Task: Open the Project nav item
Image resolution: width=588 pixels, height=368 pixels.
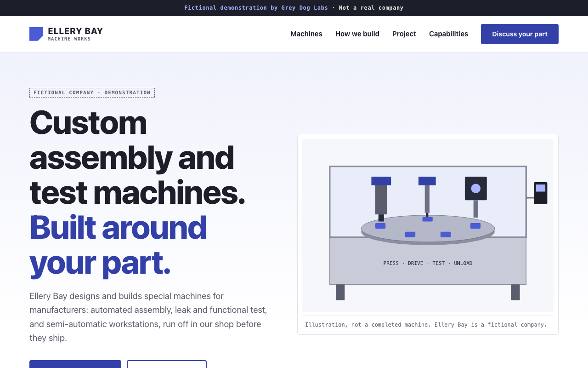Action: (x=404, y=34)
